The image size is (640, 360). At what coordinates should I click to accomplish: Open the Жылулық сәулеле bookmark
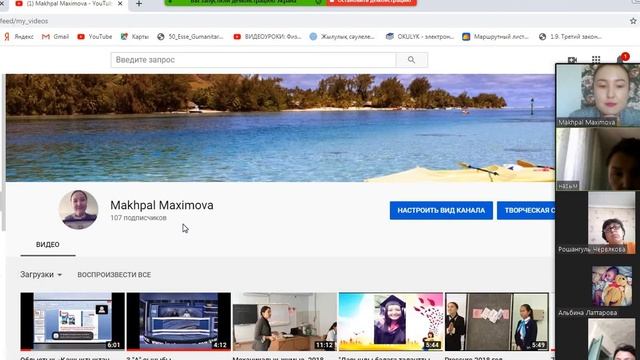coord(342,37)
